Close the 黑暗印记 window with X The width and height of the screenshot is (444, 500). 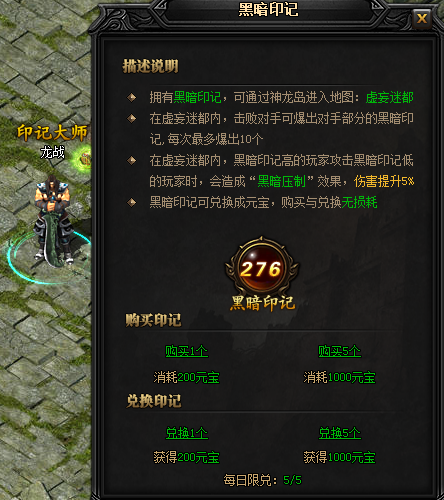(422, 18)
